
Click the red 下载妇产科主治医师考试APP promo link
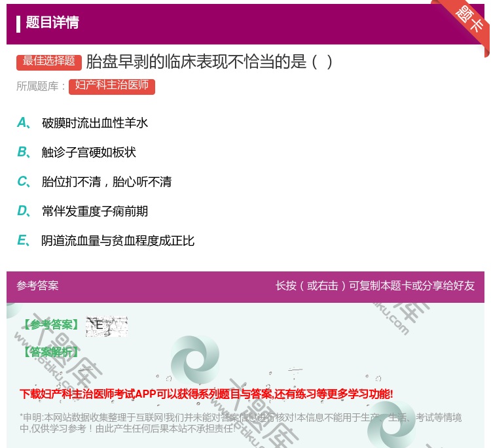coord(206,394)
